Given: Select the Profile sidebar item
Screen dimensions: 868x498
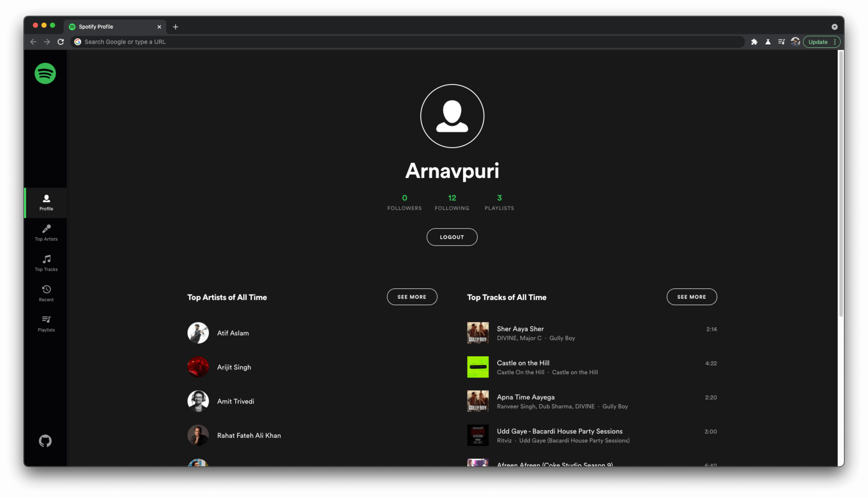Looking at the screenshot, I should 46,202.
